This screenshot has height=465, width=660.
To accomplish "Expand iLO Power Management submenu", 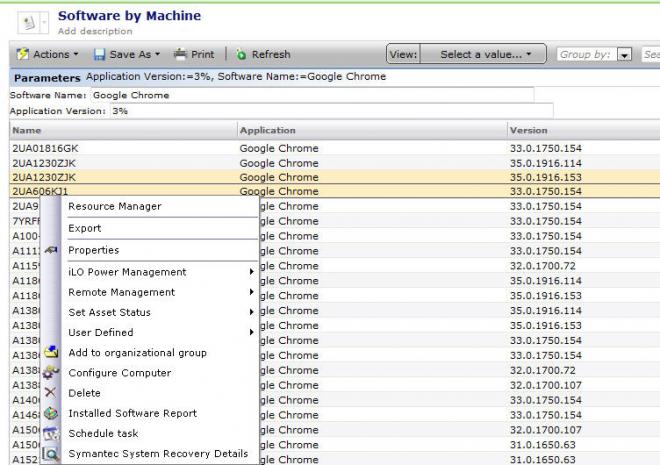I will click(160, 272).
